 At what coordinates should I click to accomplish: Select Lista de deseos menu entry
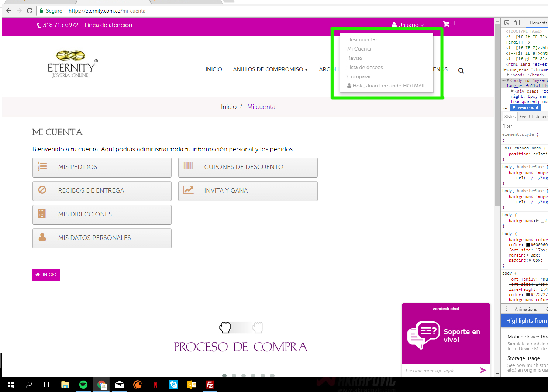point(365,67)
